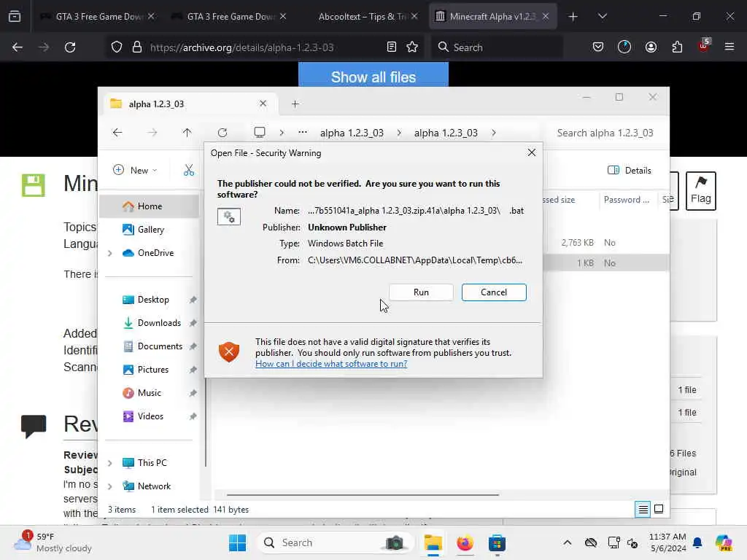Click the Cut scissors icon
The height and width of the screenshot is (560, 747).
click(189, 170)
